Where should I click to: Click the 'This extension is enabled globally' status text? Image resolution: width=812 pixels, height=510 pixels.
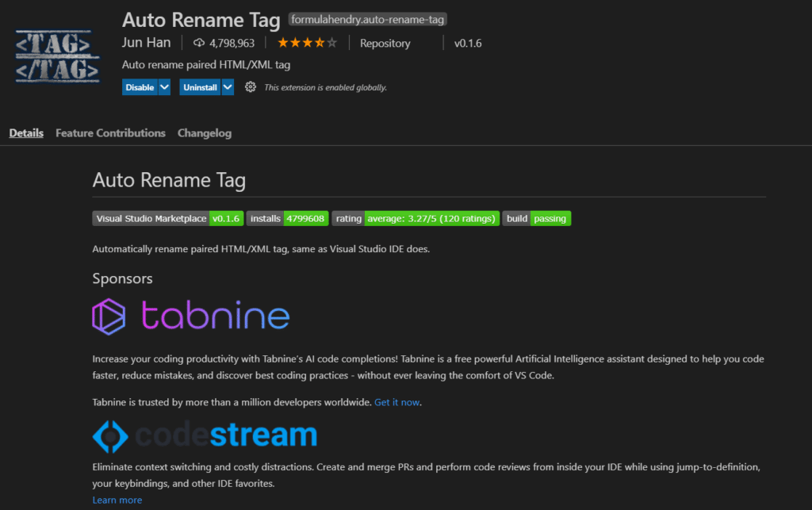[326, 87]
